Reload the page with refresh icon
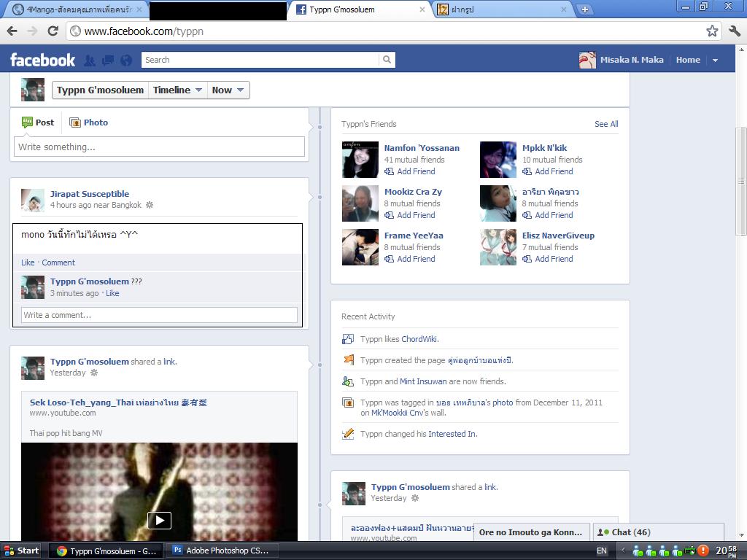Image resolution: width=747 pixels, height=560 pixels. coord(53,31)
